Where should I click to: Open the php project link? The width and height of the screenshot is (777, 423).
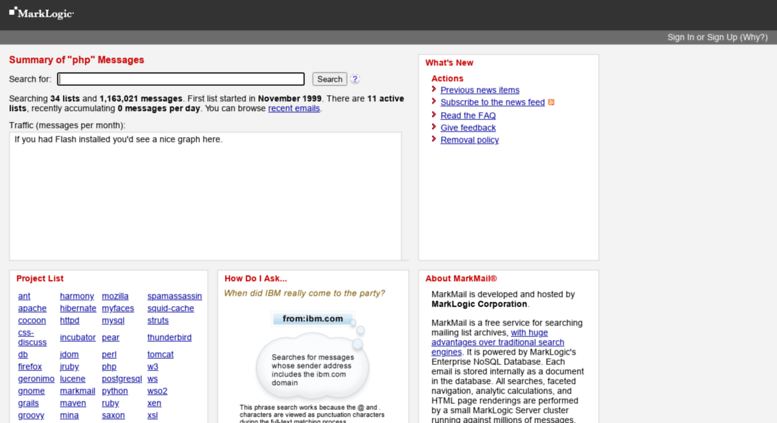[x=109, y=367]
